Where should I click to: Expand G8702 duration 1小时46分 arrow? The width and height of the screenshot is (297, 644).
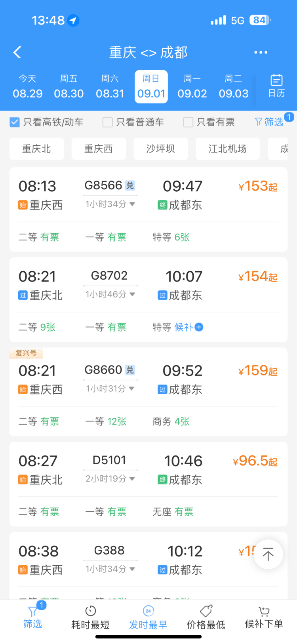click(132, 294)
